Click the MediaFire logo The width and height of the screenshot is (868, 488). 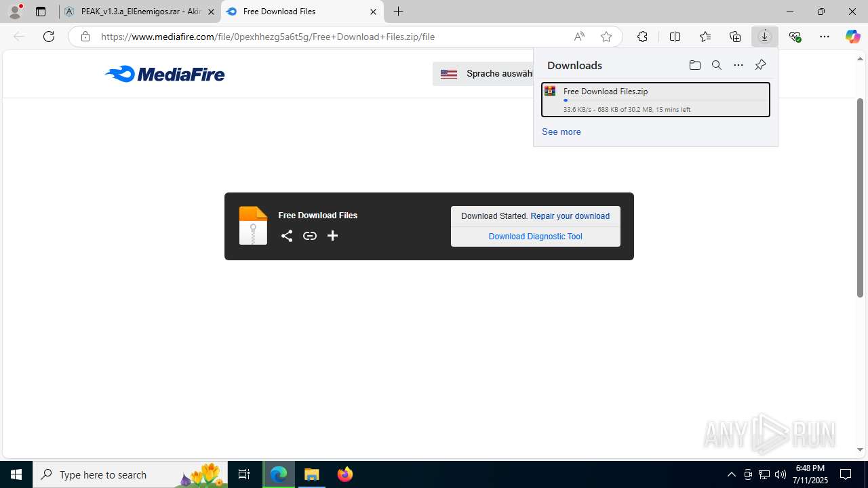point(165,74)
